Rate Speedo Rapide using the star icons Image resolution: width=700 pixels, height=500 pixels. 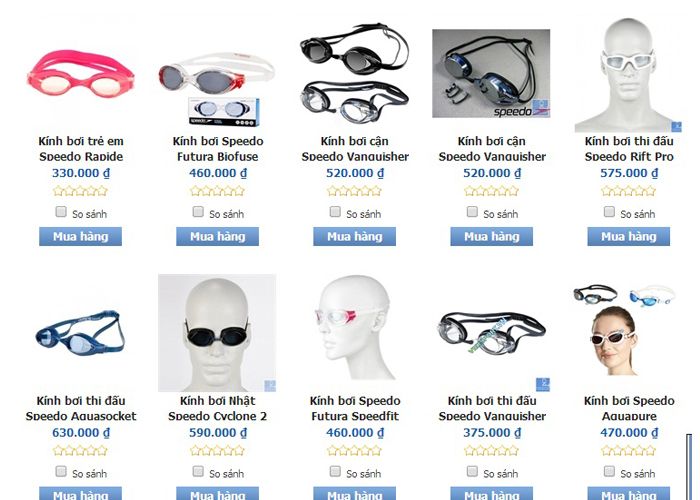tap(80, 191)
